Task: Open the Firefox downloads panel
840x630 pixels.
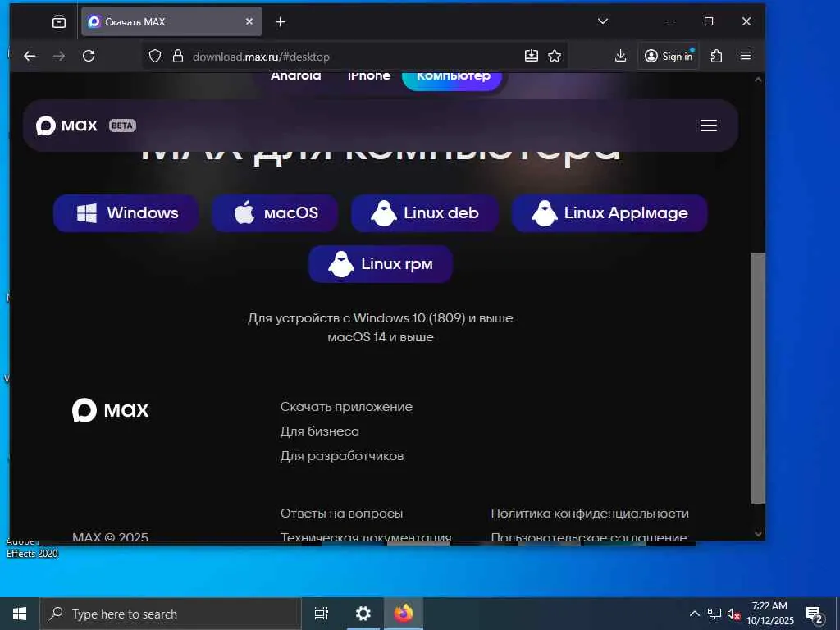Action: (620, 56)
